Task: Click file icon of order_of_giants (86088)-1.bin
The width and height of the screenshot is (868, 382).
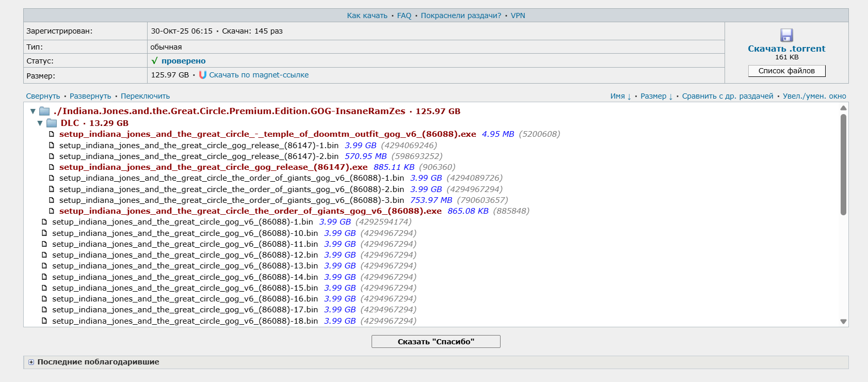Action: point(52,178)
